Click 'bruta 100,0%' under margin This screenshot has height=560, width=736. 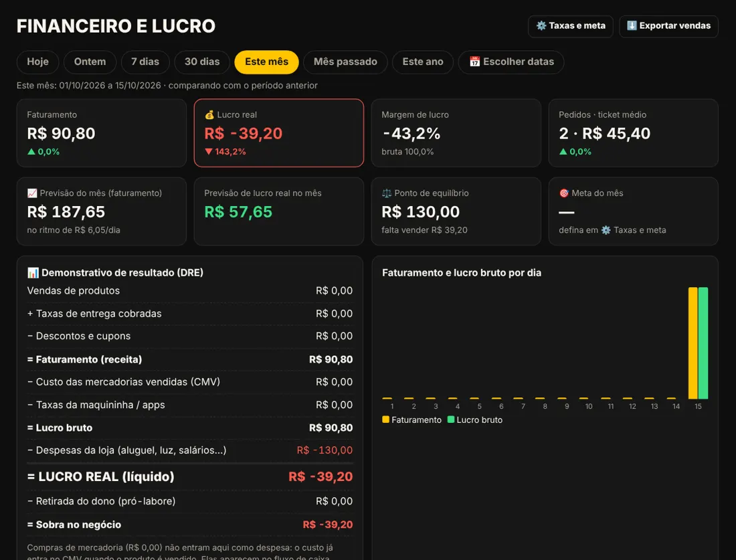[x=407, y=152]
